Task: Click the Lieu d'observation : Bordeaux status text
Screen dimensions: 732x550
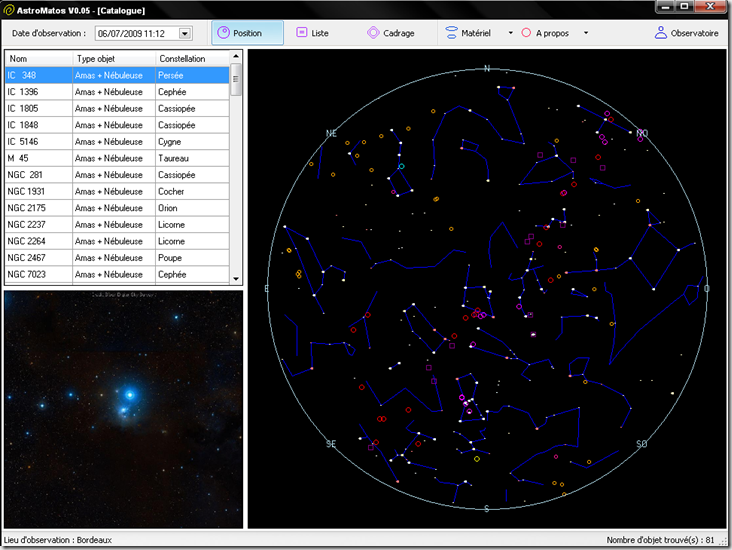Action: point(58,540)
